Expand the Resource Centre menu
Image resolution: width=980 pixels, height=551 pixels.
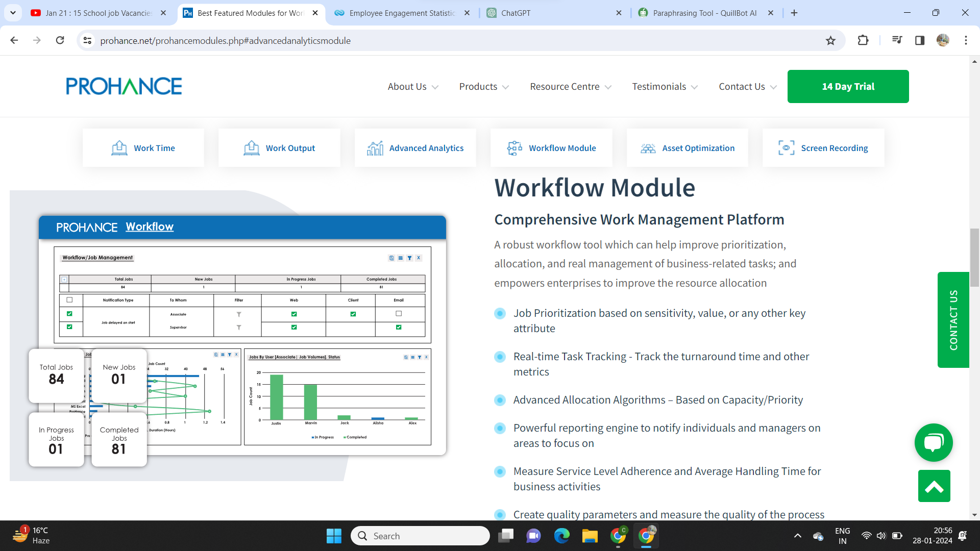[x=571, y=87]
